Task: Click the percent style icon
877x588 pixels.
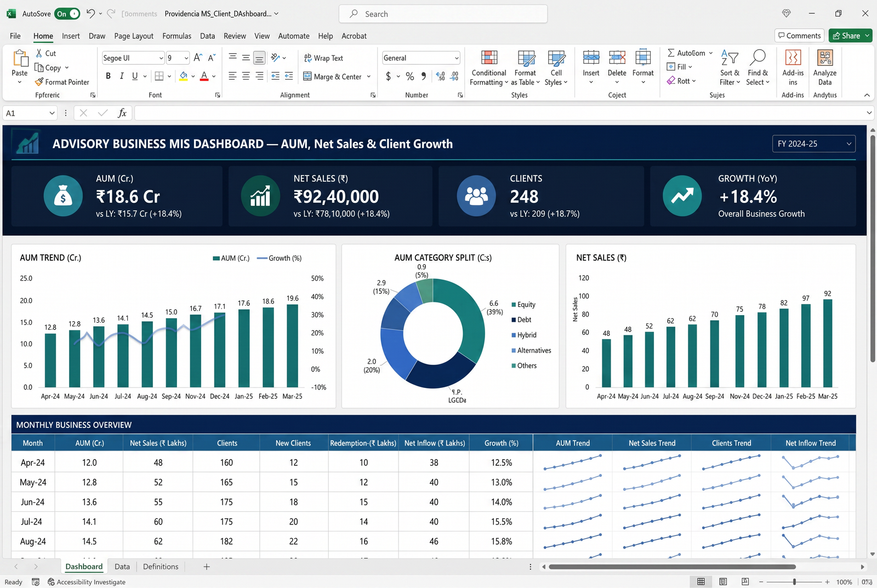Action: click(409, 76)
